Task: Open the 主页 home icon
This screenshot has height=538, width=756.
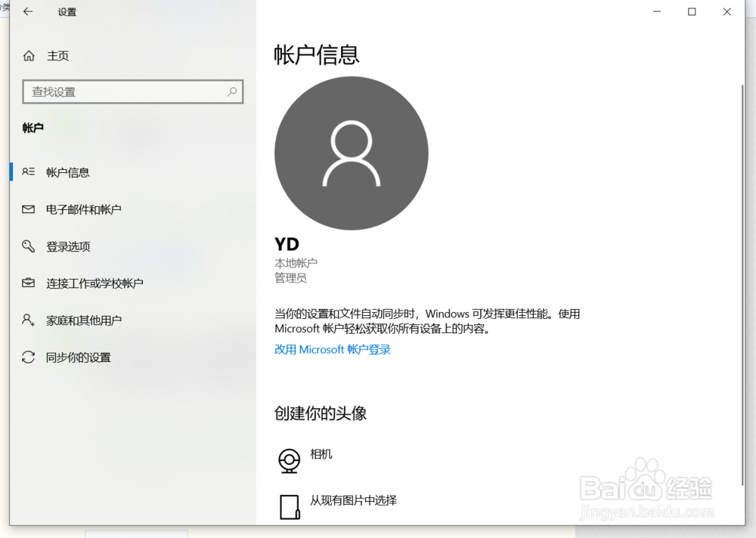Action: coord(29,56)
